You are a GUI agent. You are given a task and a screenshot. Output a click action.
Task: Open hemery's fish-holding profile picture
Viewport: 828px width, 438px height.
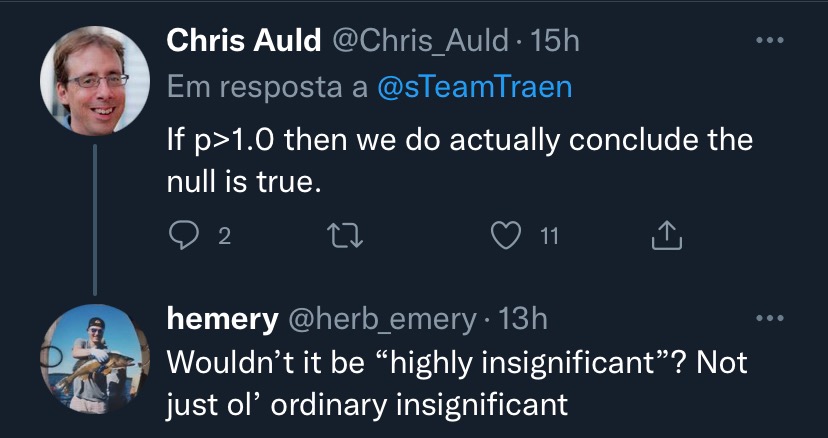tap(95, 359)
